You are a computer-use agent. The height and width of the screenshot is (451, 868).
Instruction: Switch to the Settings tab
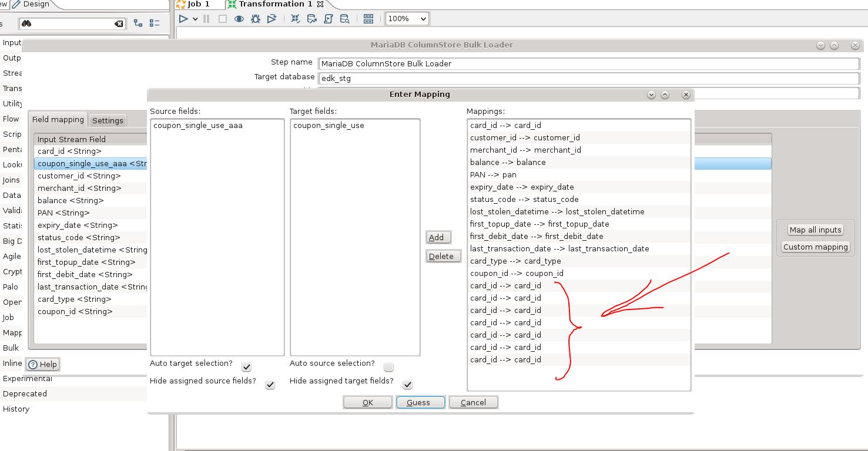point(108,120)
